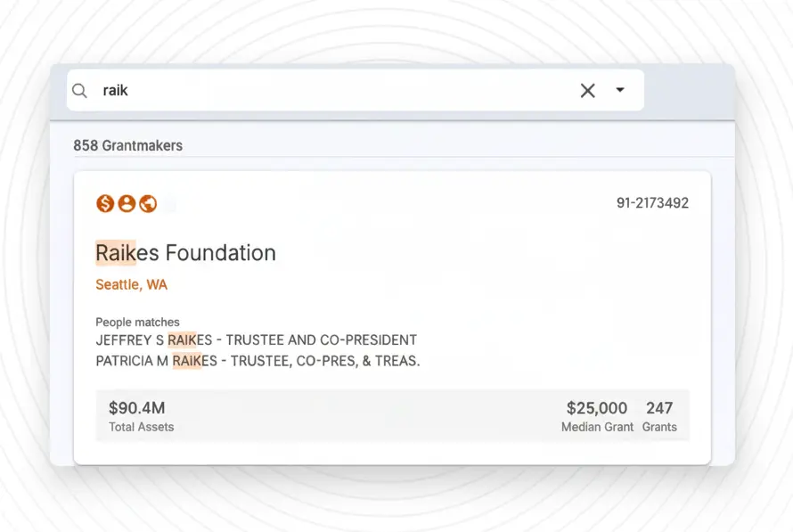The height and width of the screenshot is (532, 793).
Task: Click the 247 Grants count
Action: 659,408
